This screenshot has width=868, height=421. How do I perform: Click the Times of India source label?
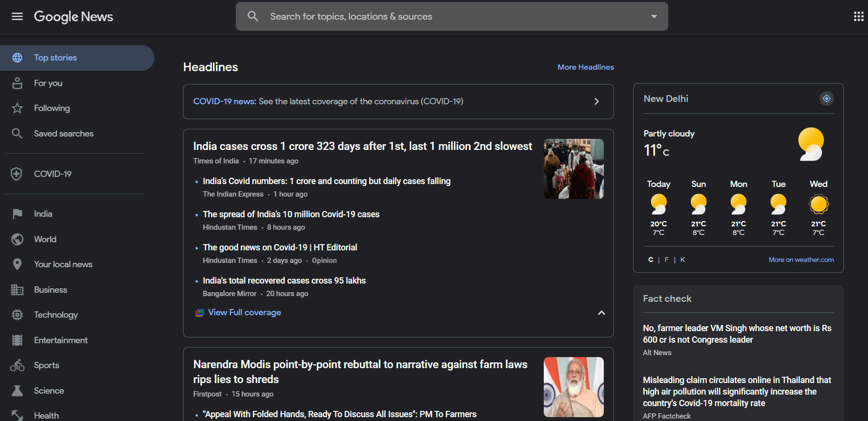pos(216,161)
